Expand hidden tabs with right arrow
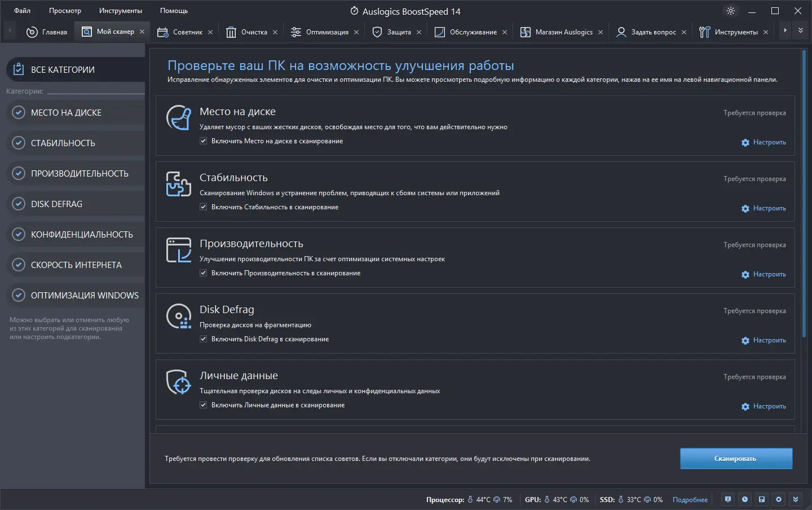 [x=784, y=32]
